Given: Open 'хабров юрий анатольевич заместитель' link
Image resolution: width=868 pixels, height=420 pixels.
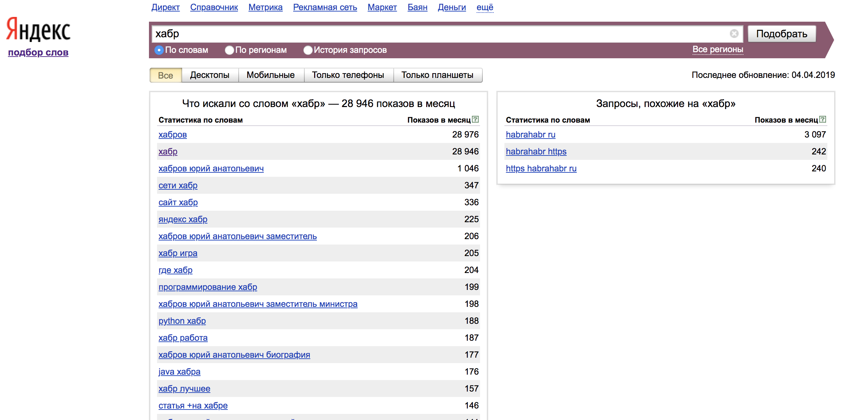Looking at the screenshot, I should click(238, 236).
